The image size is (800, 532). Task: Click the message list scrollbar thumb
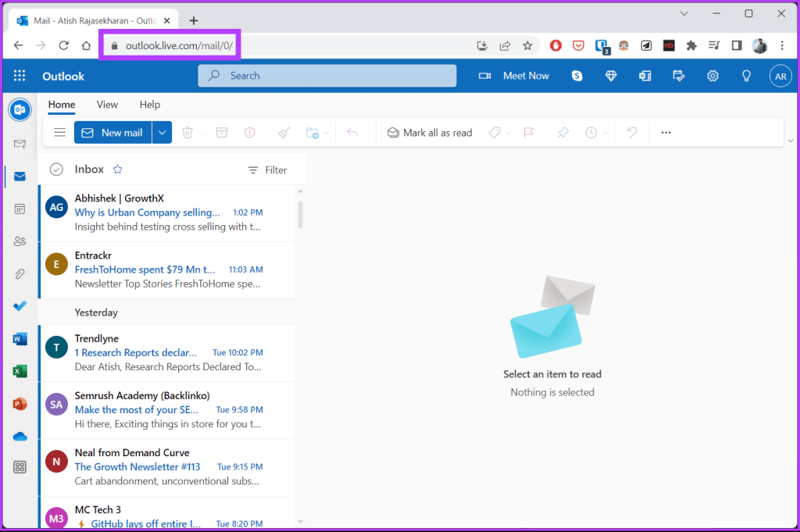(300, 215)
